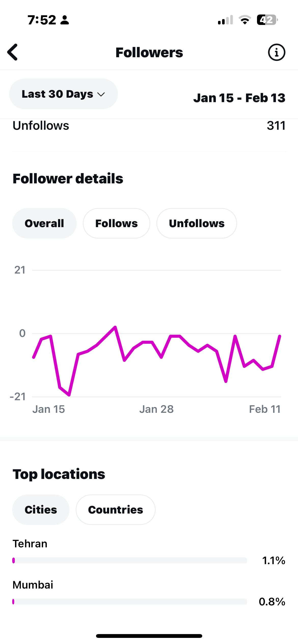Tap the cellular signal bars icon
Viewport: 298px width, 644px height.
[225, 20]
